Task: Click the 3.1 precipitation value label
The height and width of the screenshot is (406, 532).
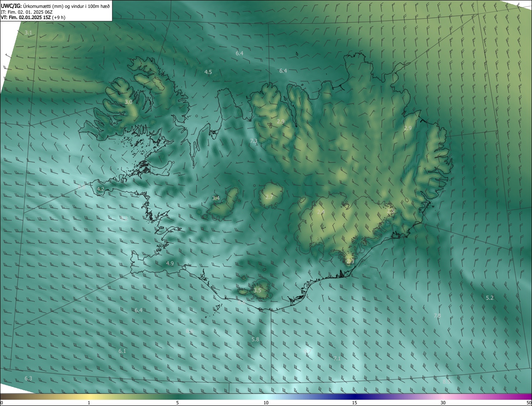Action: (28, 32)
